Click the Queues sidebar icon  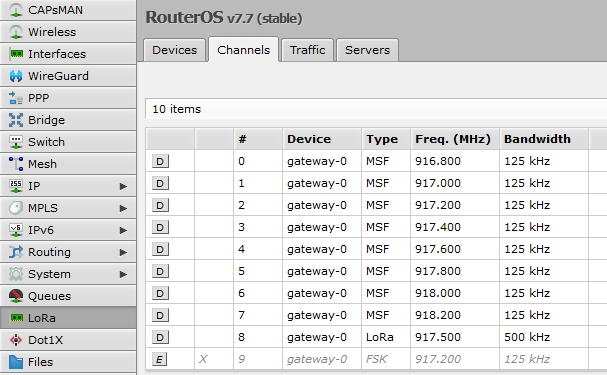click(16, 296)
